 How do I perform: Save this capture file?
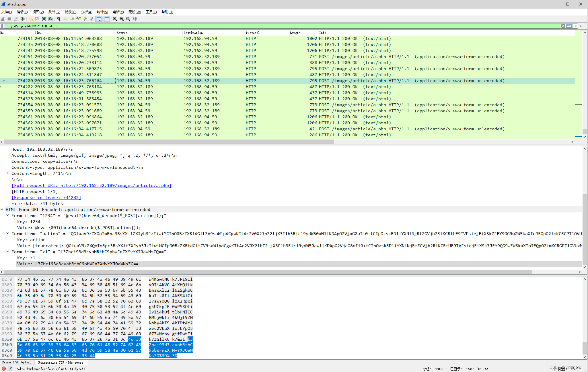[37, 19]
